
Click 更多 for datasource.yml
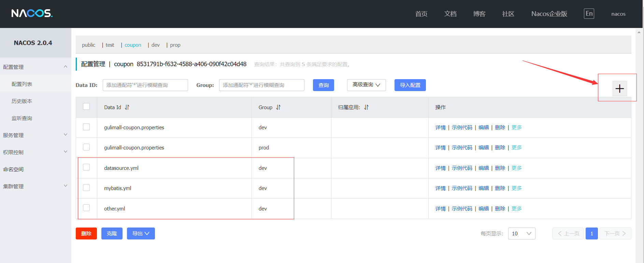tap(516, 168)
